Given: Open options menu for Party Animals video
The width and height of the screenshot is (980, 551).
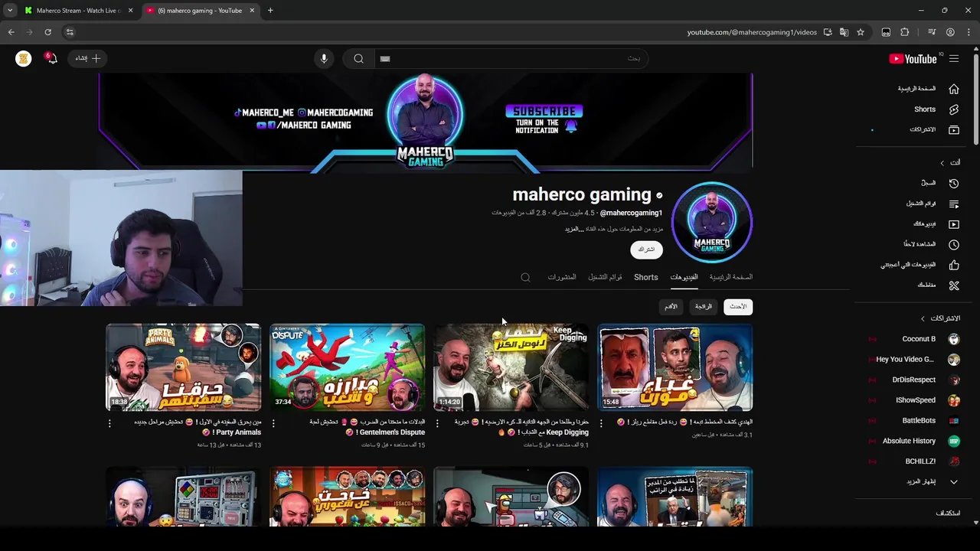Looking at the screenshot, I should coord(109,422).
